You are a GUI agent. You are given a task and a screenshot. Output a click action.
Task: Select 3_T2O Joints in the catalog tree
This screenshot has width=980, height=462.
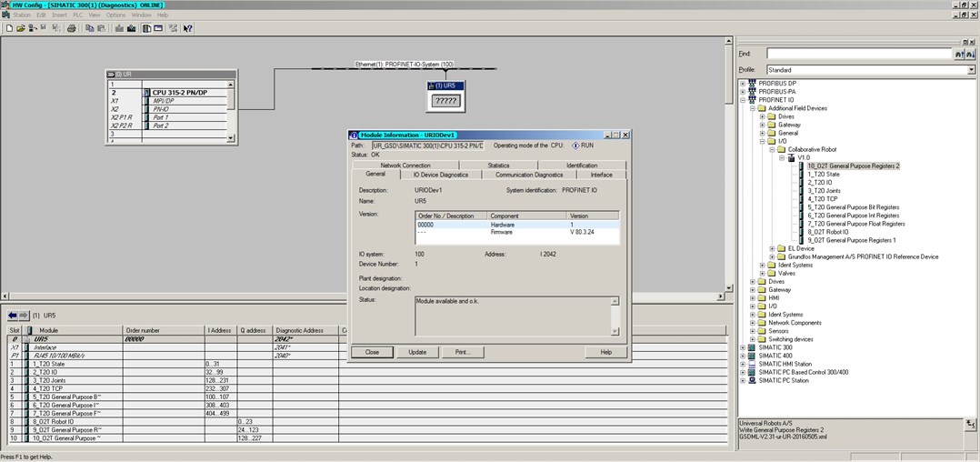(824, 191)
